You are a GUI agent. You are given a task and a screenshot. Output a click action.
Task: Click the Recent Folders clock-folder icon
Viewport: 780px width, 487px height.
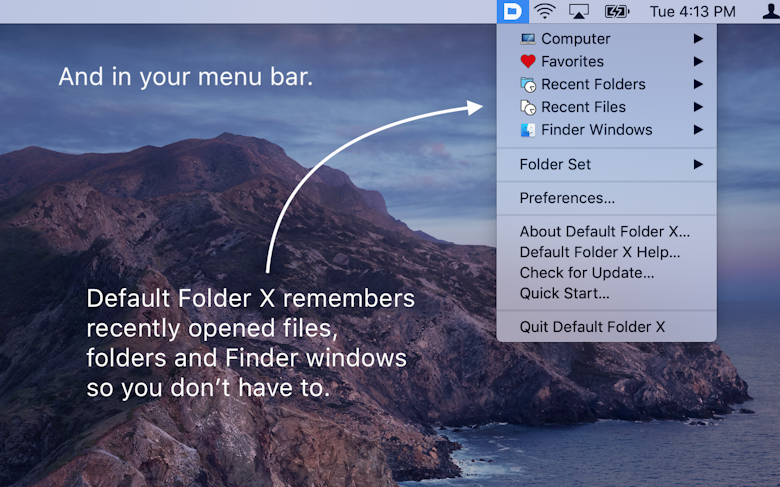pyautogui.click(x=528, y=85)
